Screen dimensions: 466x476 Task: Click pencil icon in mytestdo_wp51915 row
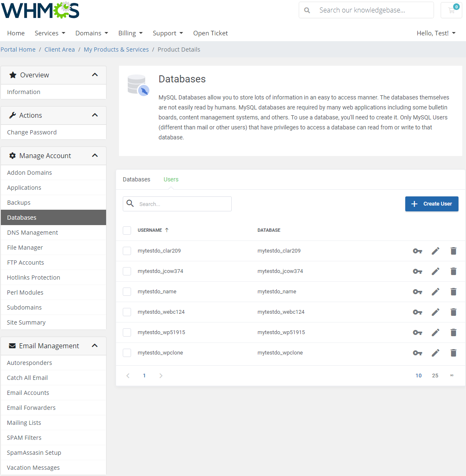[x=435, y=332]
